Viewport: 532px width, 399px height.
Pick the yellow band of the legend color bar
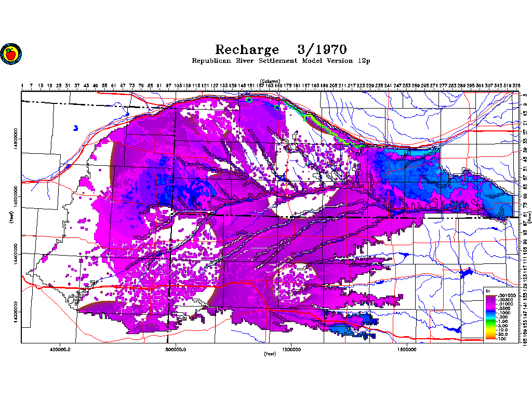490,330
